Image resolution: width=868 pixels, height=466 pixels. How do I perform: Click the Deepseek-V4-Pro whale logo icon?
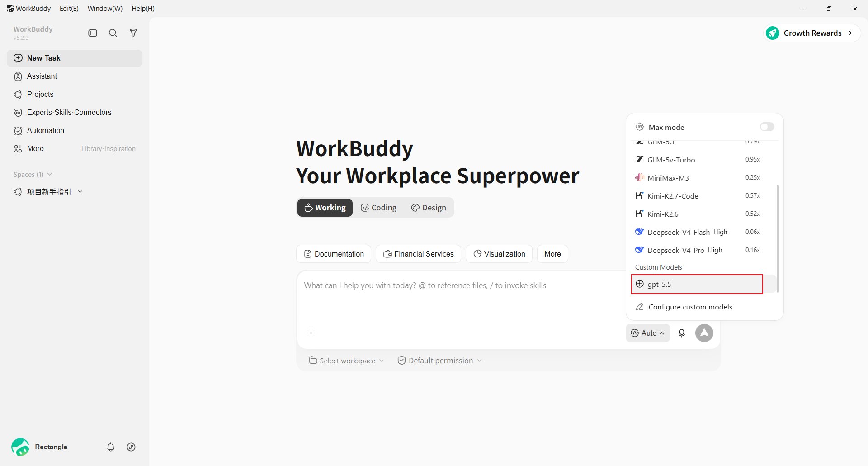tap(639, 250)
